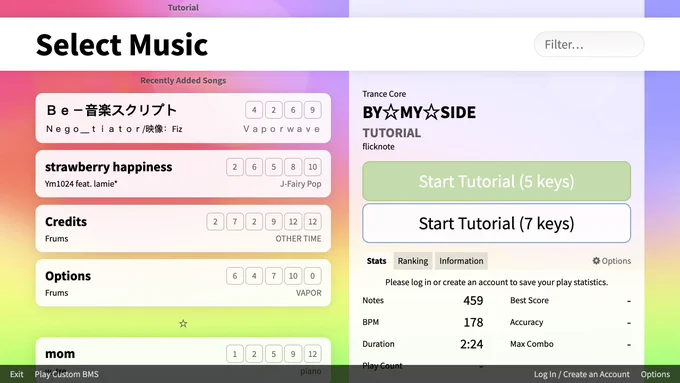
Task: Select the Be-音楽スクリプト song card
Action: (x=183, y=118)
